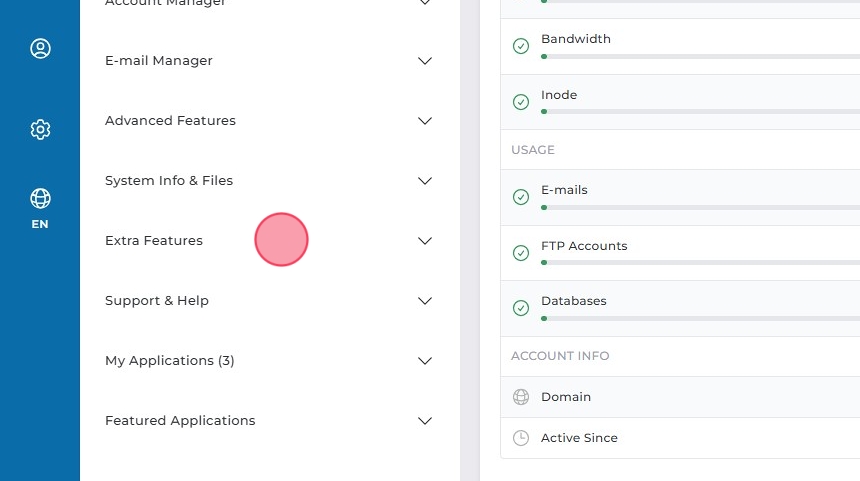Click the FTP Accounts check icon
This screenshot has width=860, height=481.
(x=520, y=253)
